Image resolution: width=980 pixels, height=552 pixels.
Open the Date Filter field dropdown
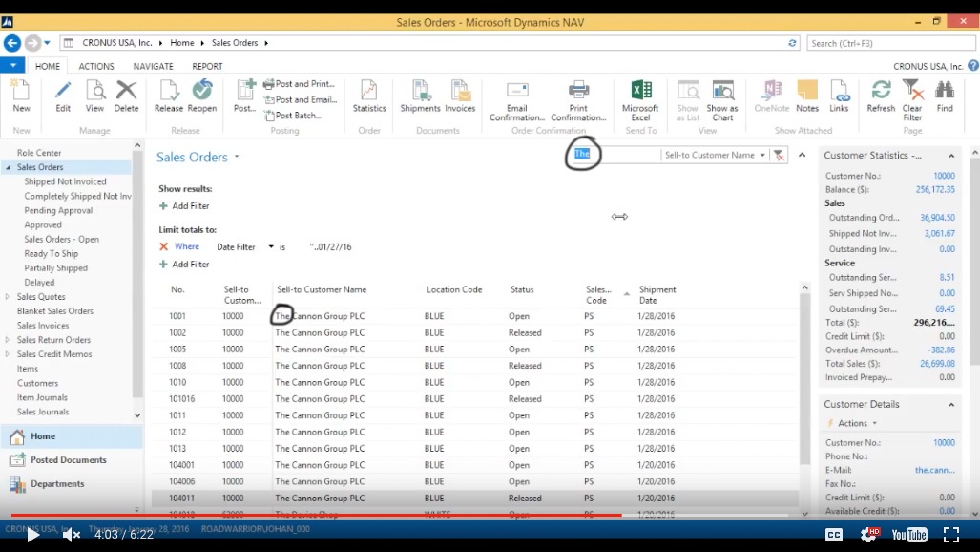click(271, 246)
